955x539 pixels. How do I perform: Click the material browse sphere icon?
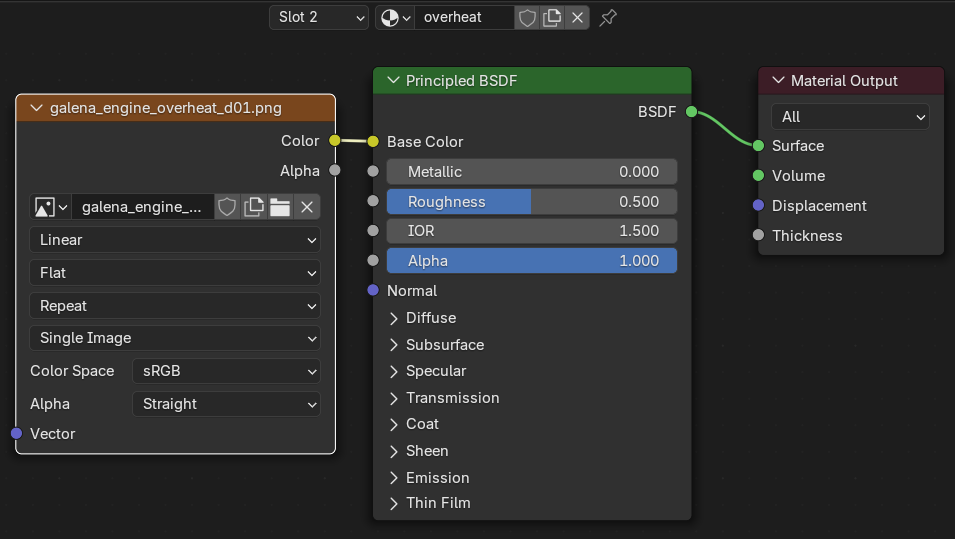coord(394,17)
